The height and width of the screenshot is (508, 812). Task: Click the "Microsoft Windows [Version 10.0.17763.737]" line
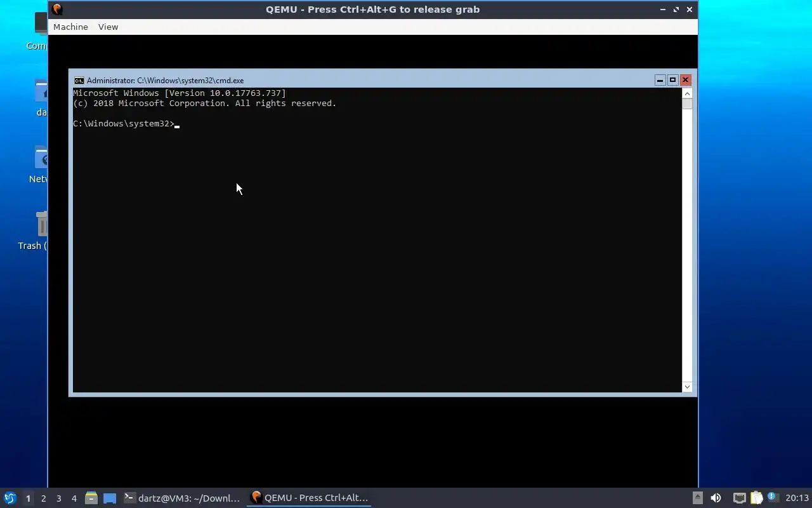[180, 93]
